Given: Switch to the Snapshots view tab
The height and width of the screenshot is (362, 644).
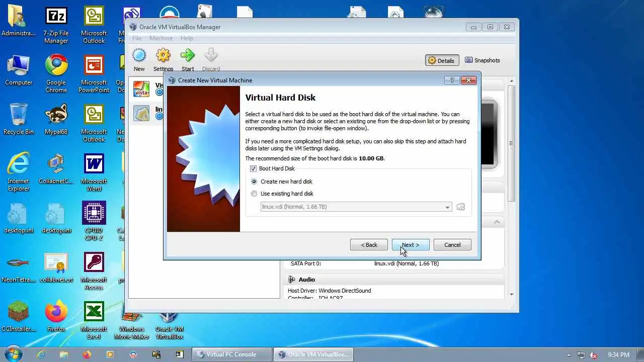Looking at the screenshot, I should (x=482, y=60).
